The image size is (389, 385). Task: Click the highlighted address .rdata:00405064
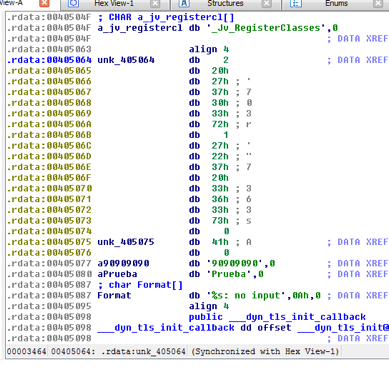(49, 60)
